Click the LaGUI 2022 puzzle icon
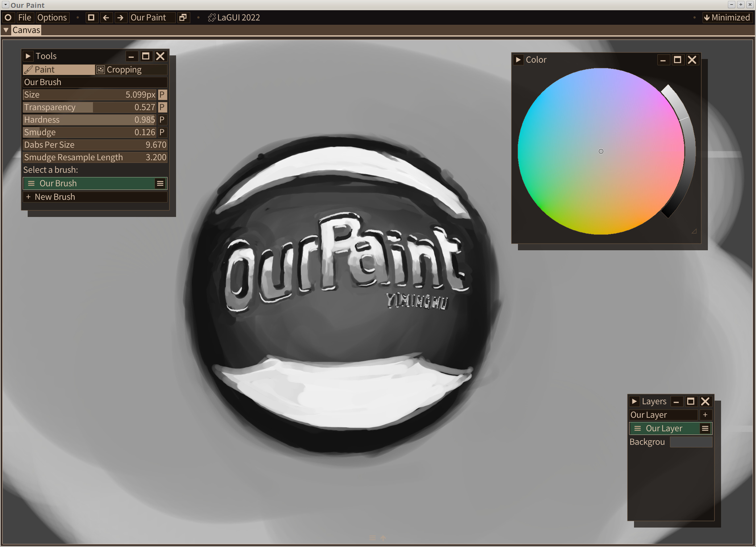Viewport: 756px width, 547px height. pos(212,17)
